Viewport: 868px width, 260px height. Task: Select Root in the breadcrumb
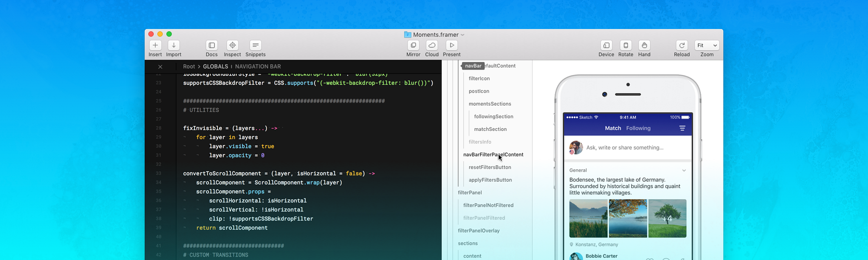tap(189, 67)
